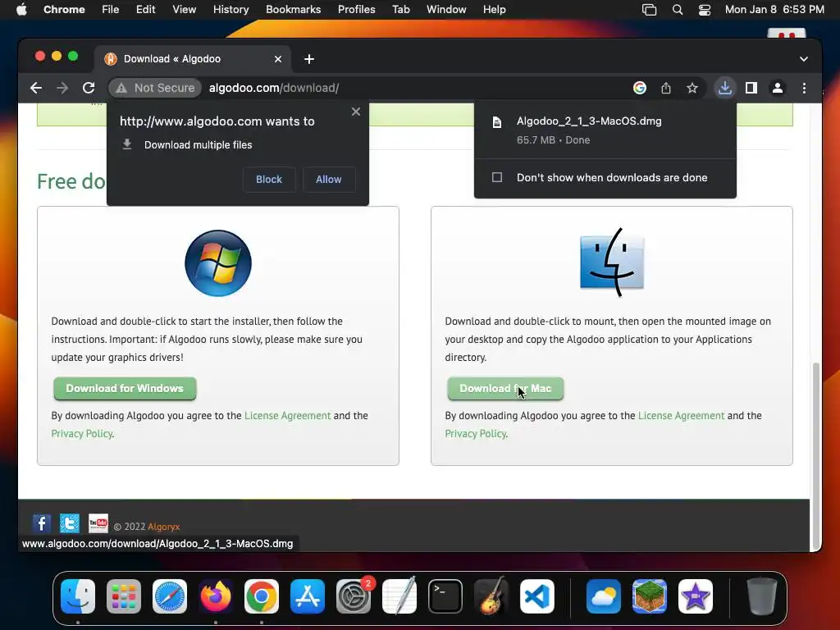Open the Minecraft grass block Dock icon
The height and width of the screenshot is (630, 840).
(650, 596)
